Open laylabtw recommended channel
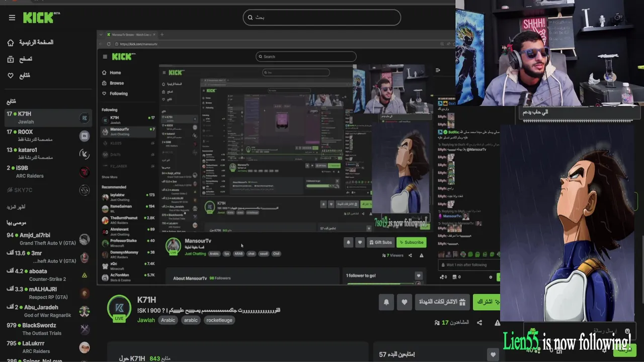Viewport: 644px width, 362px height. (128, 197)
